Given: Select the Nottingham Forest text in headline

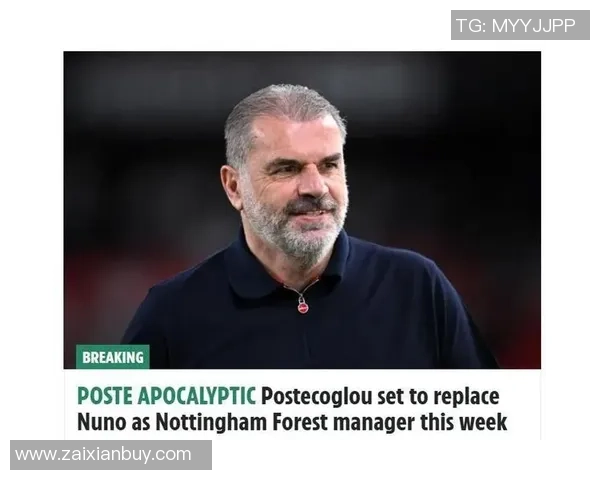Looking at the screenshot, I should tap(243, 423).
